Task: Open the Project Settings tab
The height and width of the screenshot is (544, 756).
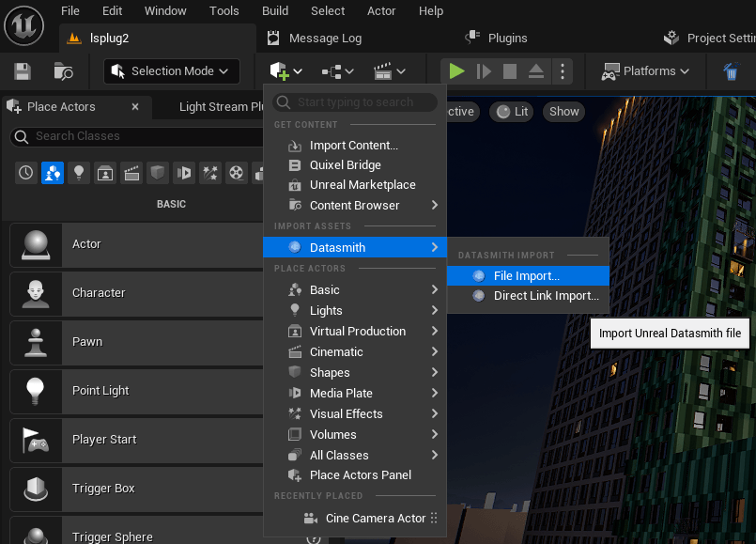Action: pos(709,39)
